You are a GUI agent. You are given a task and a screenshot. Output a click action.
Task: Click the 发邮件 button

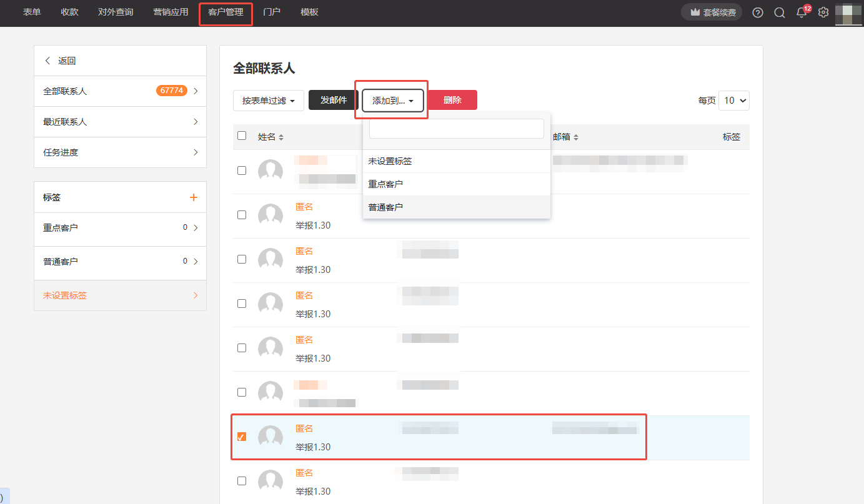pyautogui.click(x=334, y=100)
